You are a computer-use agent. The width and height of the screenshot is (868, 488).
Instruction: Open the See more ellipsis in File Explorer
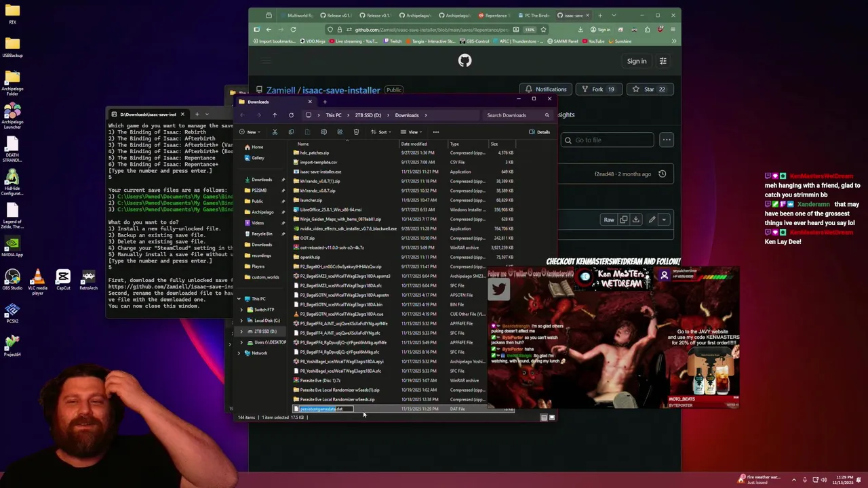(x=436, y=132)
